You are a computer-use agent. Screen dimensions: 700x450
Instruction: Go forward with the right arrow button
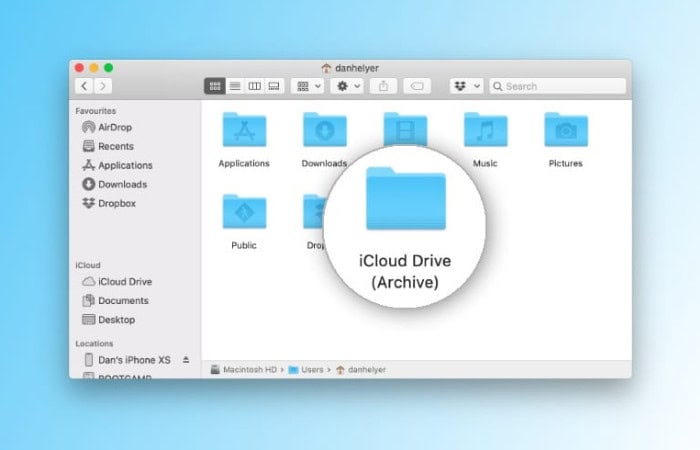103,86
